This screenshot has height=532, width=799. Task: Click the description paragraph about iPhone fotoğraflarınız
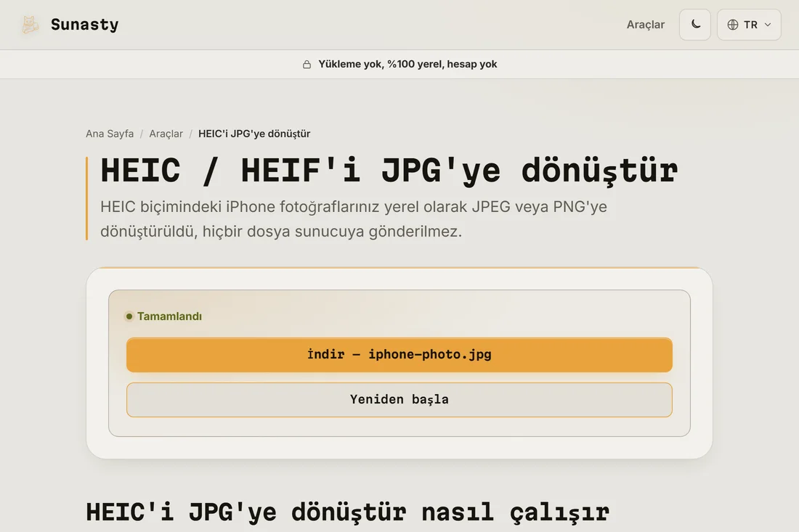354,219
